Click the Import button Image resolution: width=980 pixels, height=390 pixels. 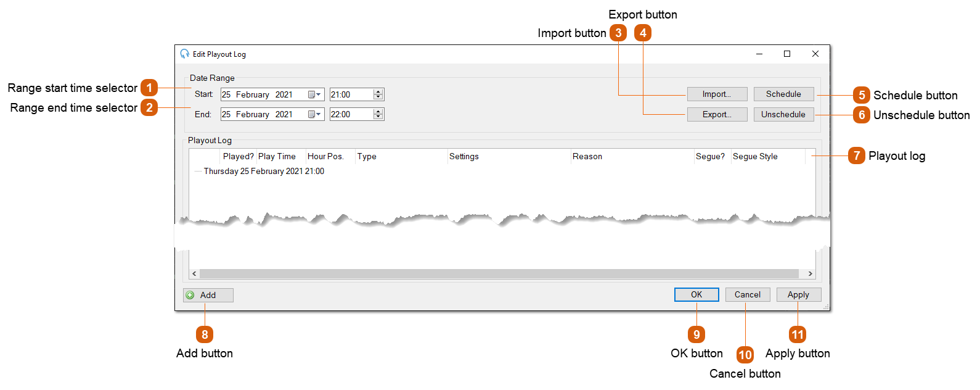pyautogui.click(x=717, y=94)
